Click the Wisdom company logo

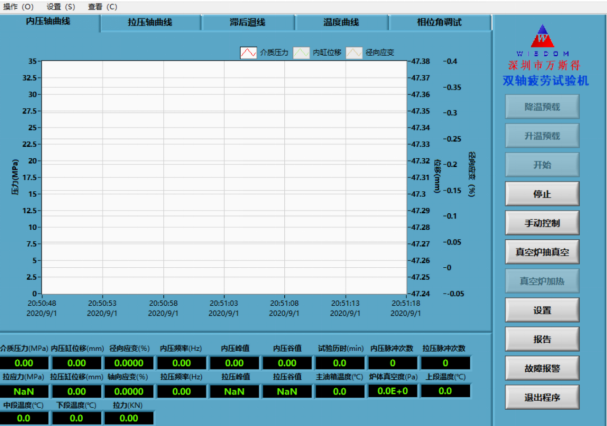542,40
